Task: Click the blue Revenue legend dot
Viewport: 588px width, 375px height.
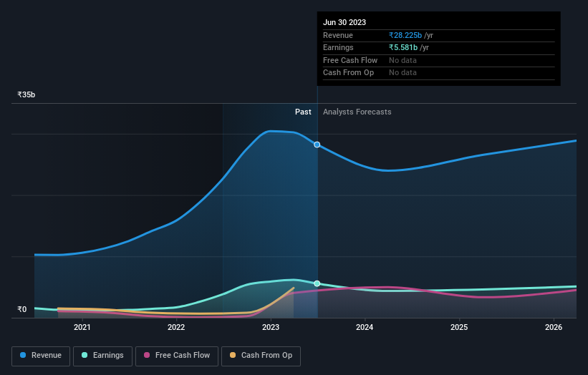Action: 23,355
